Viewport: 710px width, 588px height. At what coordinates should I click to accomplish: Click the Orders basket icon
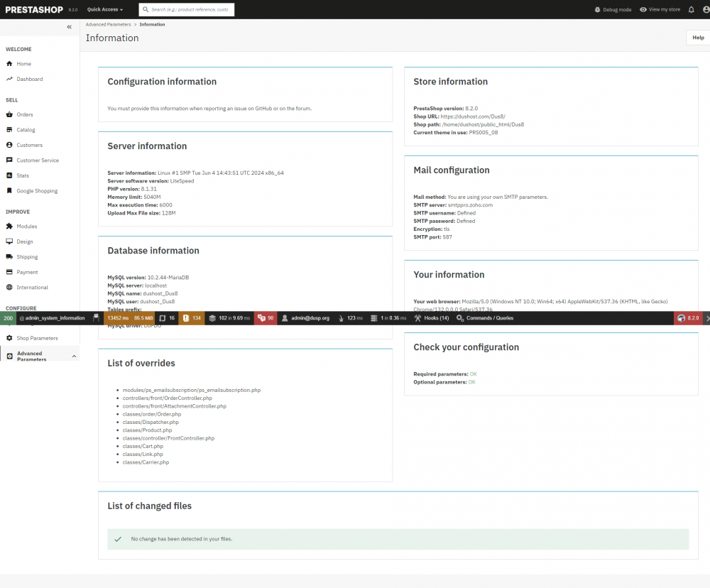pyautogui.click(x=9, y=114)
